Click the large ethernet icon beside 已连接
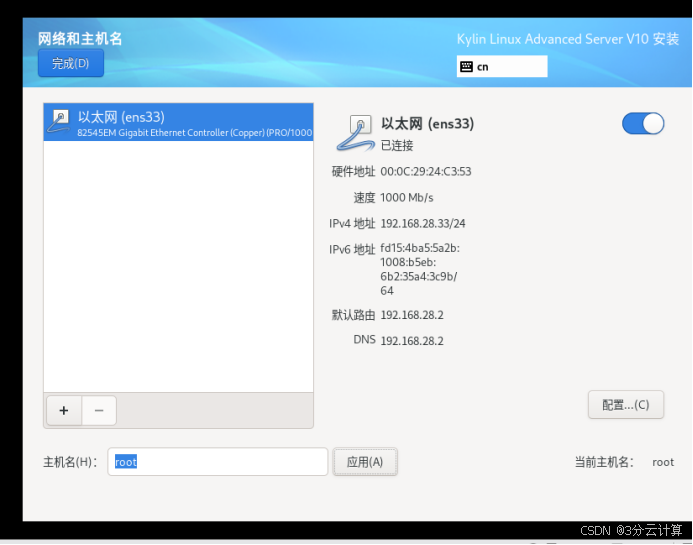Screen dimensions: 693x545 (356, 133)
